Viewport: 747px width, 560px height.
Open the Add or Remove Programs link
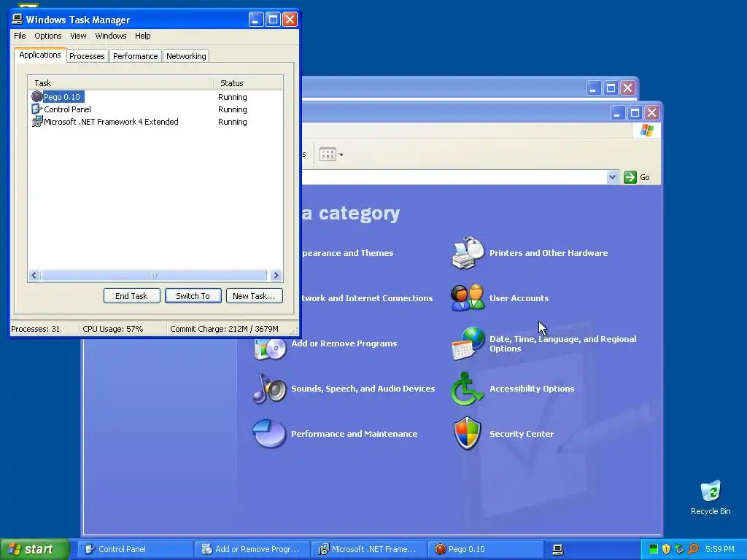click(x=344, y=343)
